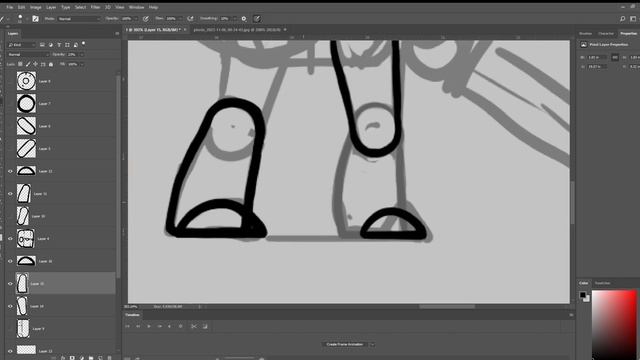
Task: Open the layer Opacity dropdown
Action: (82, 54)
